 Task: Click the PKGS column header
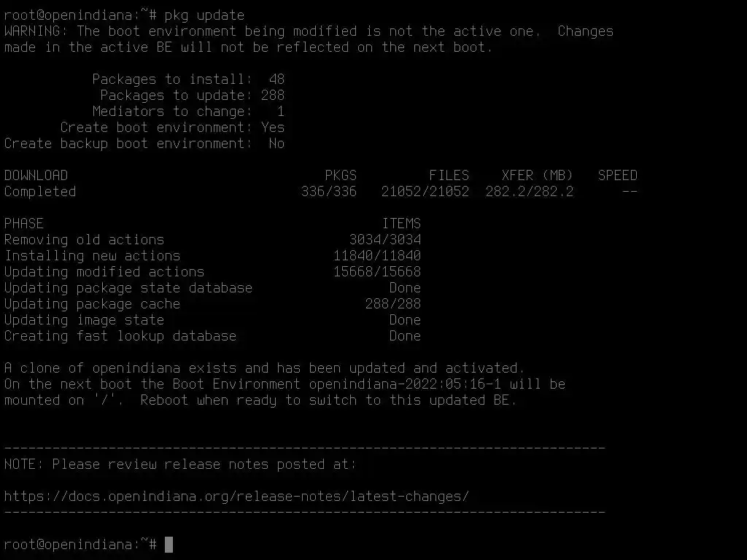pos(341,175)
